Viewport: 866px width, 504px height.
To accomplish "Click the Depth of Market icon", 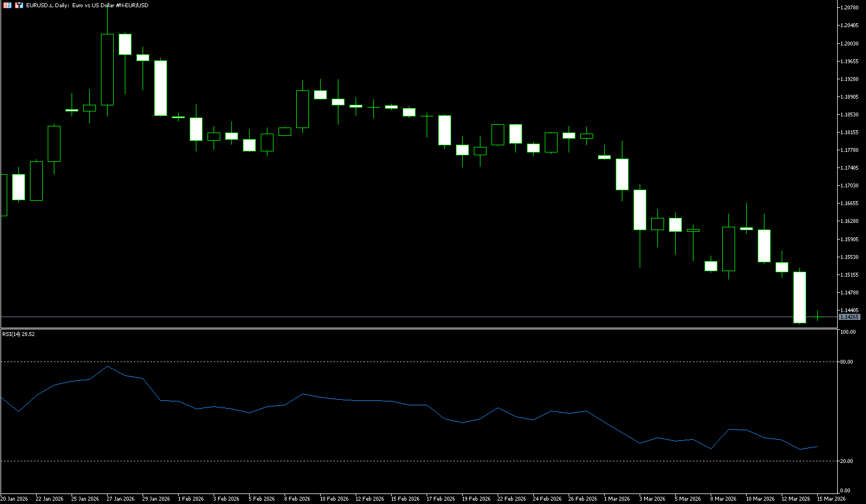I will pyautogui.click(x=7, y=5).
